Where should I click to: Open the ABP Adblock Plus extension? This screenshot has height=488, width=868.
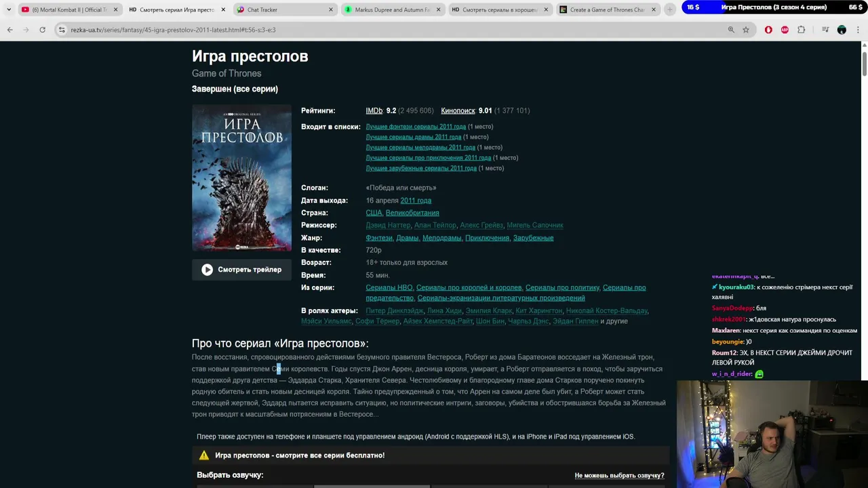pos(785,30)
